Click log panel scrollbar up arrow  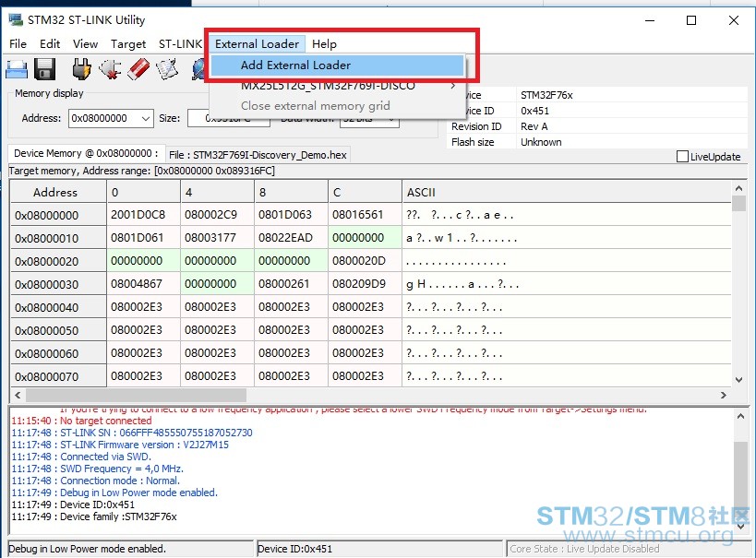click(x=740, y=416)
